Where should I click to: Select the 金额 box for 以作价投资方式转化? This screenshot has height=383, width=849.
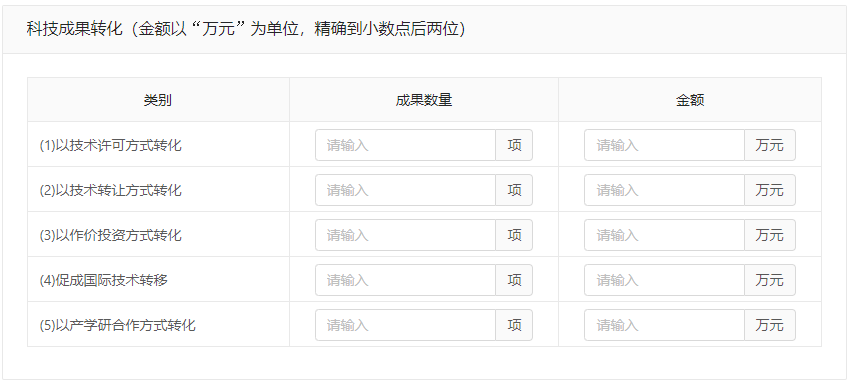[664, 235]
